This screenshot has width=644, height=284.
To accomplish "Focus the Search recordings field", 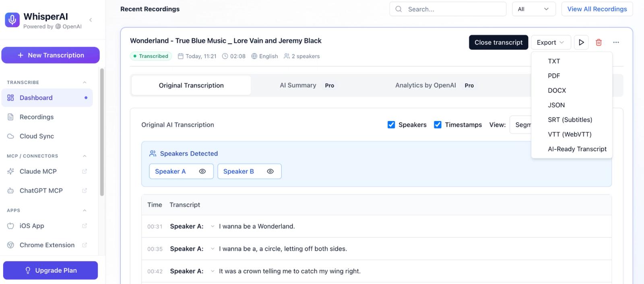I will (x=448, y=9).
